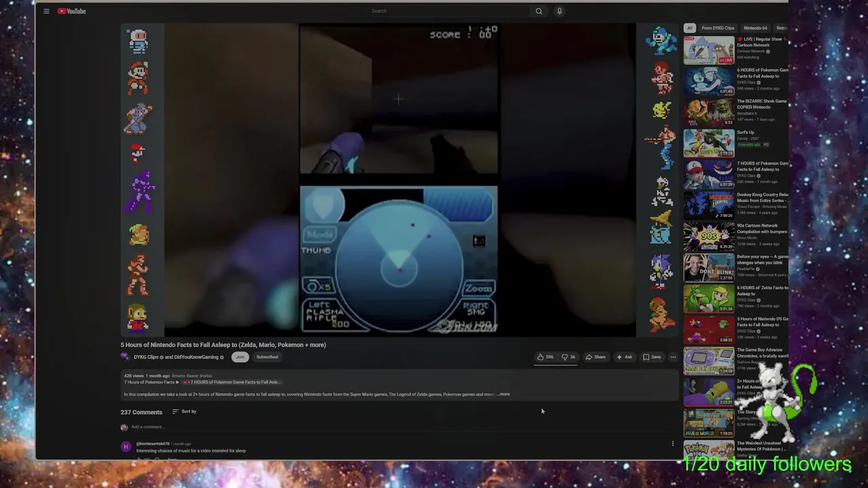Go to YouTube home via the logo
868x488 pixels.
71,11
